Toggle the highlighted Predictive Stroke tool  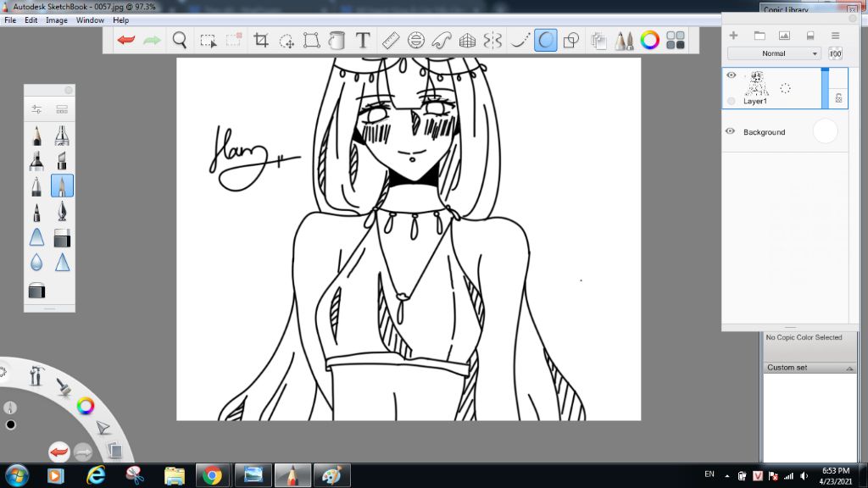[x=545, y=40]
